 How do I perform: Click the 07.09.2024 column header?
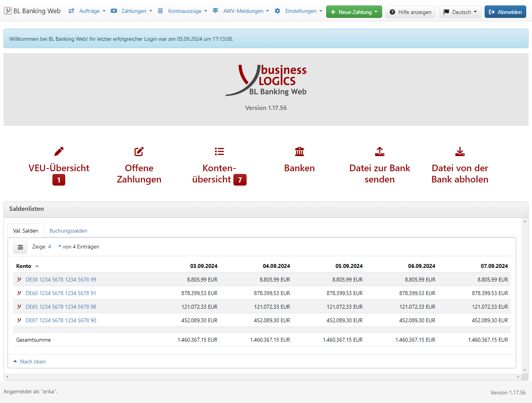(x=494, y=266)
